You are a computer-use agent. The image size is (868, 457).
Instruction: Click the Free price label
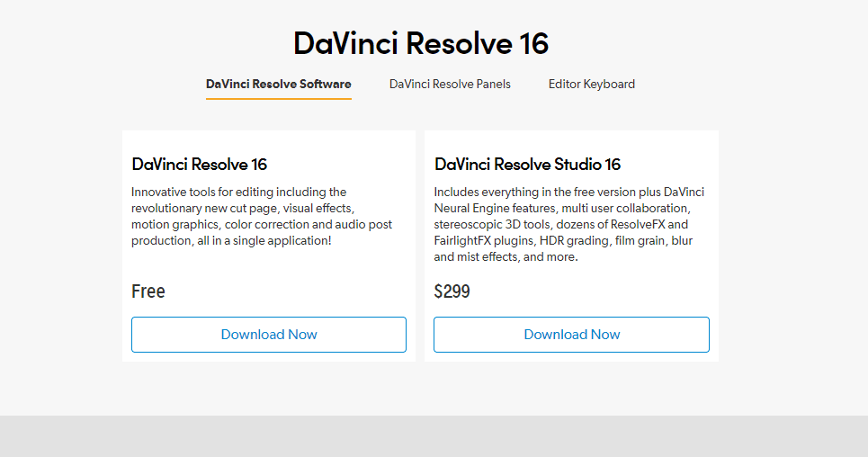148,291
